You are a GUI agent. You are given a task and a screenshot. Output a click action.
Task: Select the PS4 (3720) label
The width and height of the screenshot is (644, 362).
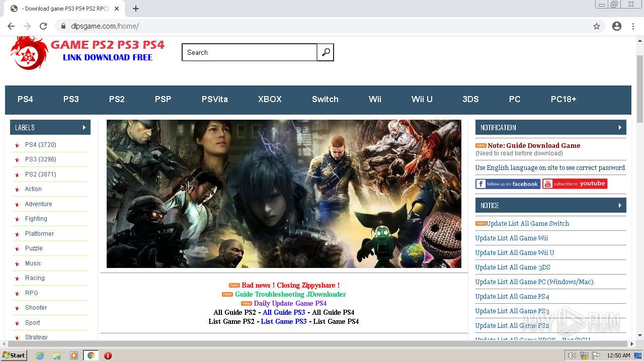[x=41, y=145]
